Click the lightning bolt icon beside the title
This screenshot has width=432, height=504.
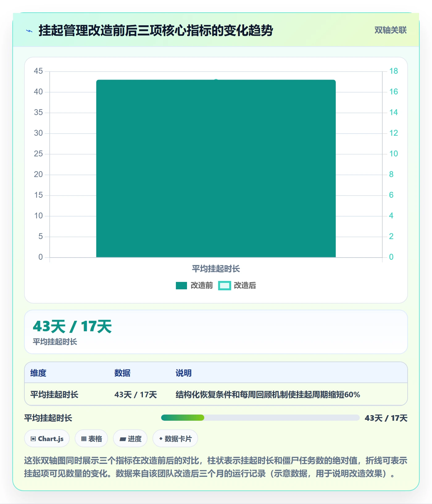point(29,31)
